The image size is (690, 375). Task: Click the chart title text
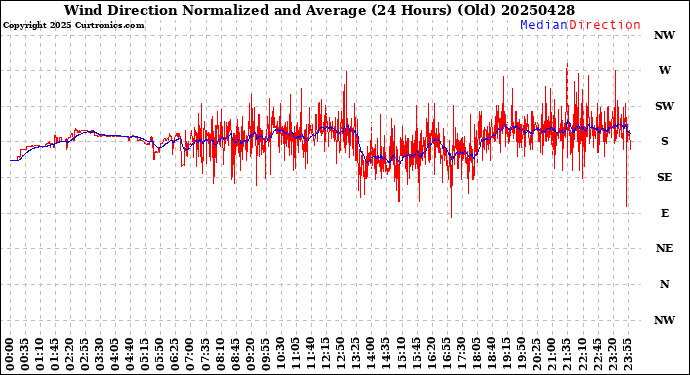[x=319, y=11]
